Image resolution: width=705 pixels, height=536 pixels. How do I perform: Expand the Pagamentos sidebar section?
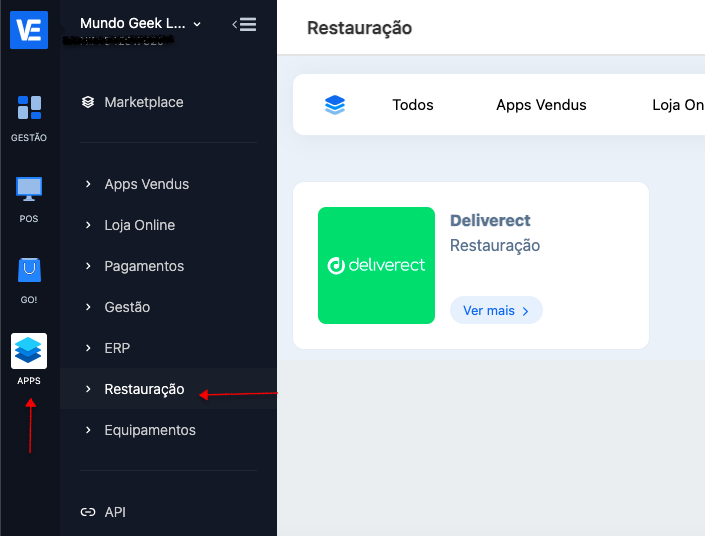tap(144, 266)
